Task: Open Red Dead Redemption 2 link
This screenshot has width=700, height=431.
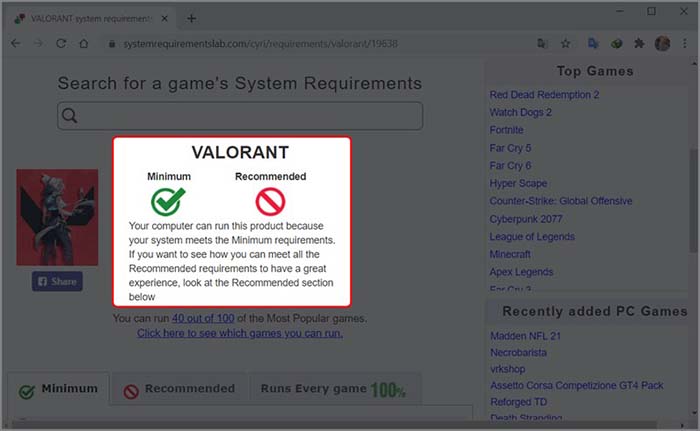Action: pos(544,95)
